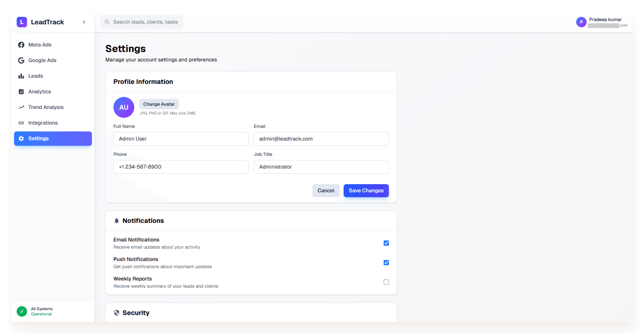Open the Leads section

click(53, 76)
